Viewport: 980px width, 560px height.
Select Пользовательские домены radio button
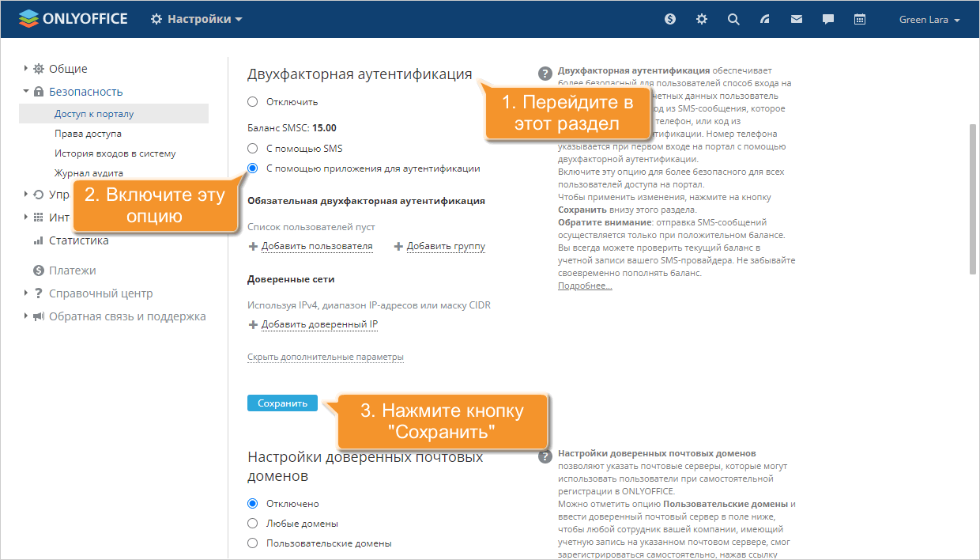click(253, 543)
